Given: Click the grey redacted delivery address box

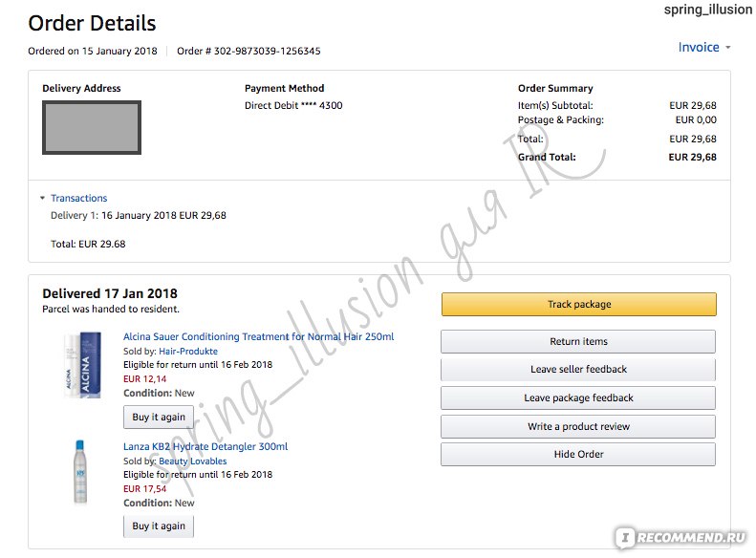Looking at the screenshot, I should tap(92, 127).
